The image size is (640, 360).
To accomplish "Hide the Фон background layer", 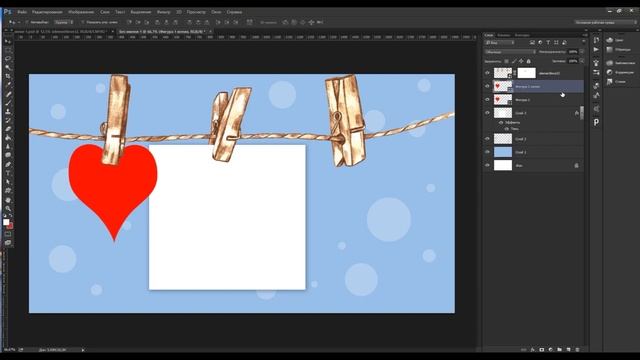I will pyautogui.click(x=487, y=165).
